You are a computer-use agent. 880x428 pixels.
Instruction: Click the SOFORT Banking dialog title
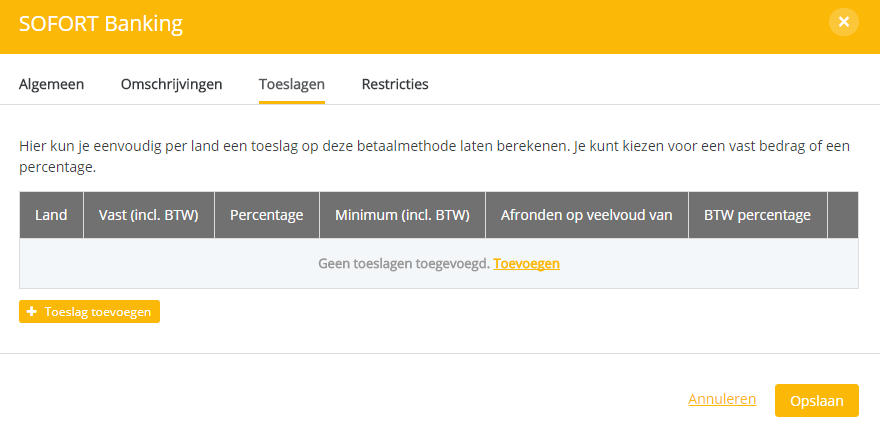coord(101,24)
